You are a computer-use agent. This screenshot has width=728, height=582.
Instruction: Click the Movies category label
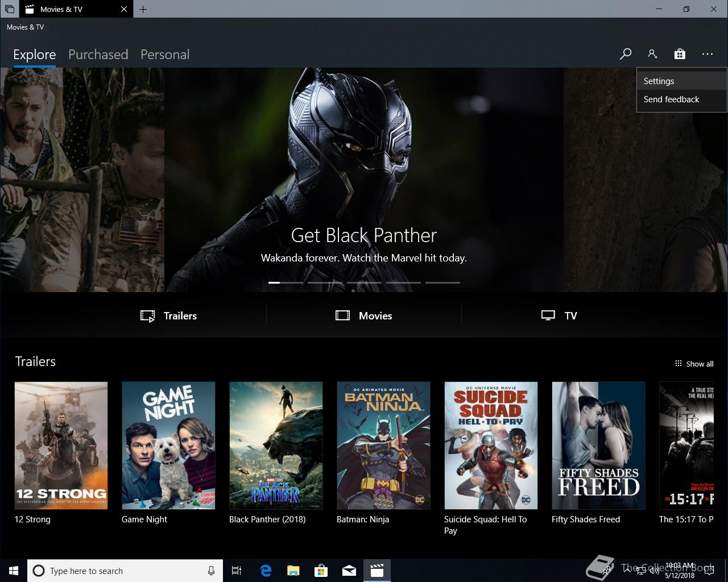(375, 316)
